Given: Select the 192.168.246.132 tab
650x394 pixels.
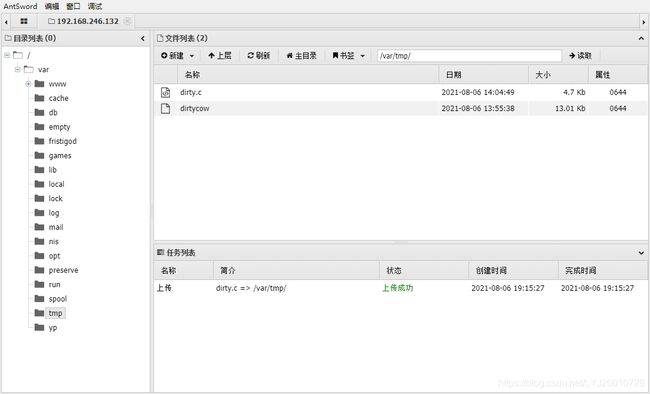Looking at the screenshot, I should [83, 21].
